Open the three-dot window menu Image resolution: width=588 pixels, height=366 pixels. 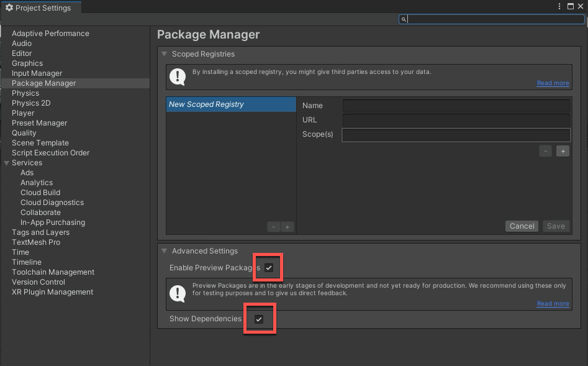click(558, 6)
